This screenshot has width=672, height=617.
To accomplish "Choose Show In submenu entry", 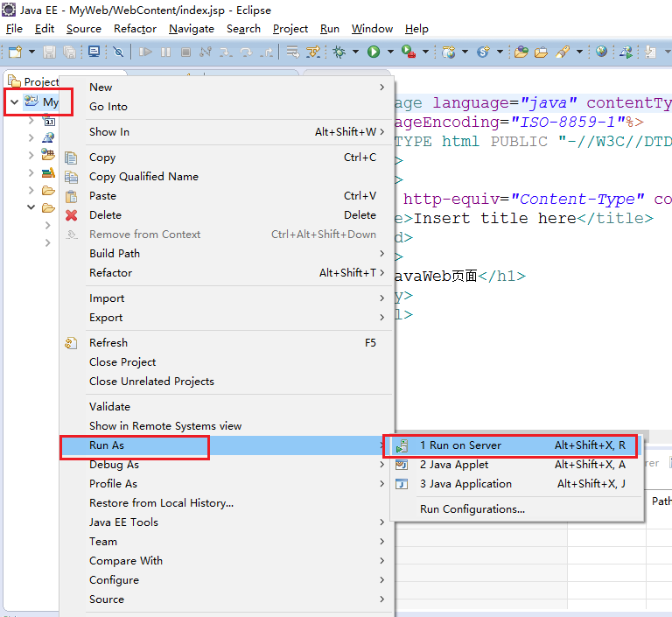I will click(227, 132).
